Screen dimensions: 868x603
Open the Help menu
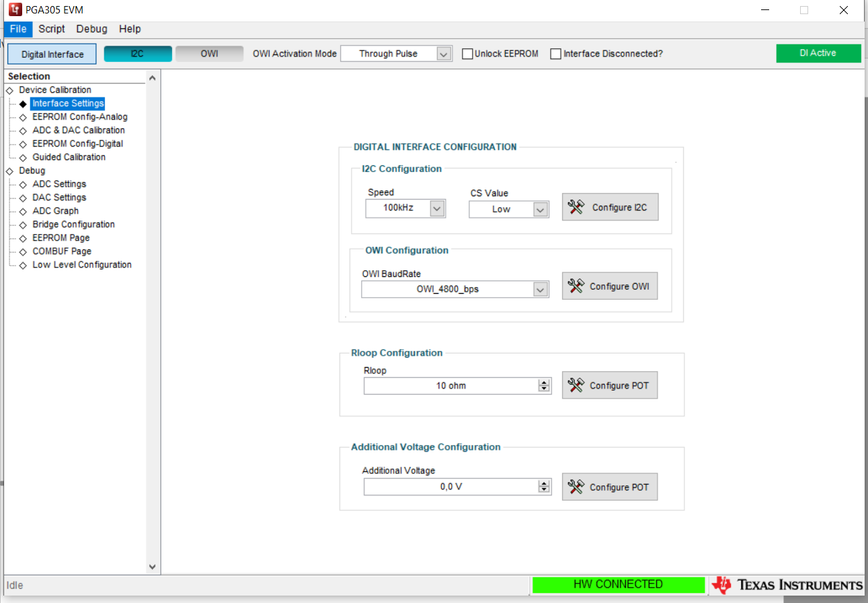click(130, 29)
